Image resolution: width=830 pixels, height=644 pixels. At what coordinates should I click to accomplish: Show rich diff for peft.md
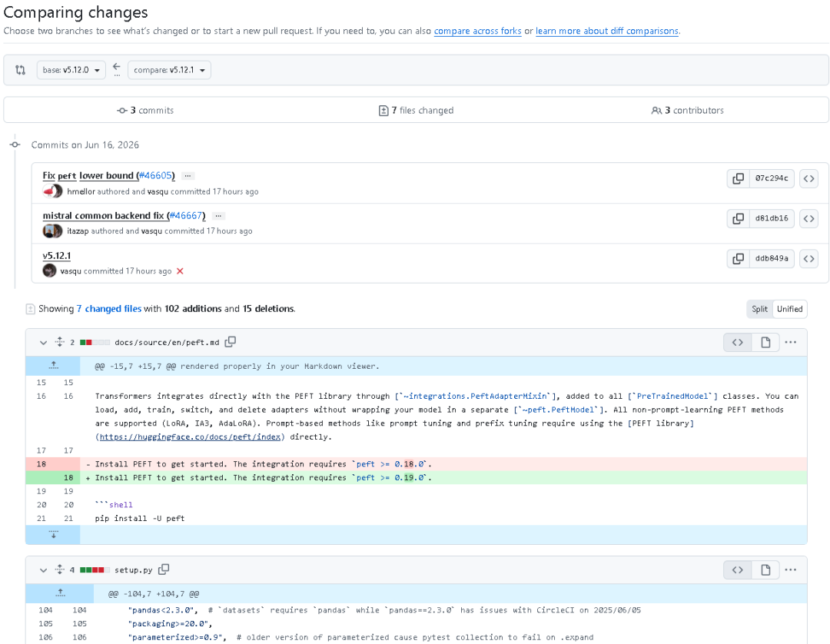[765, 343]
